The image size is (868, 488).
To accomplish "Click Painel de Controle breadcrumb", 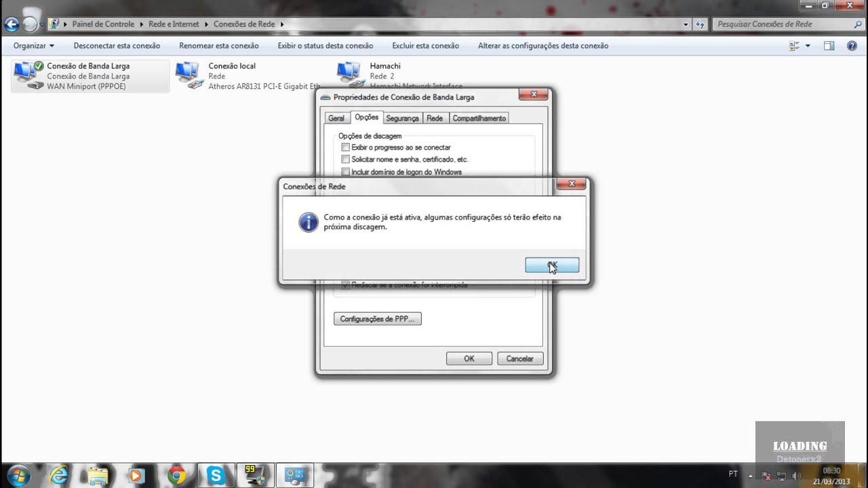I will 104,24.
